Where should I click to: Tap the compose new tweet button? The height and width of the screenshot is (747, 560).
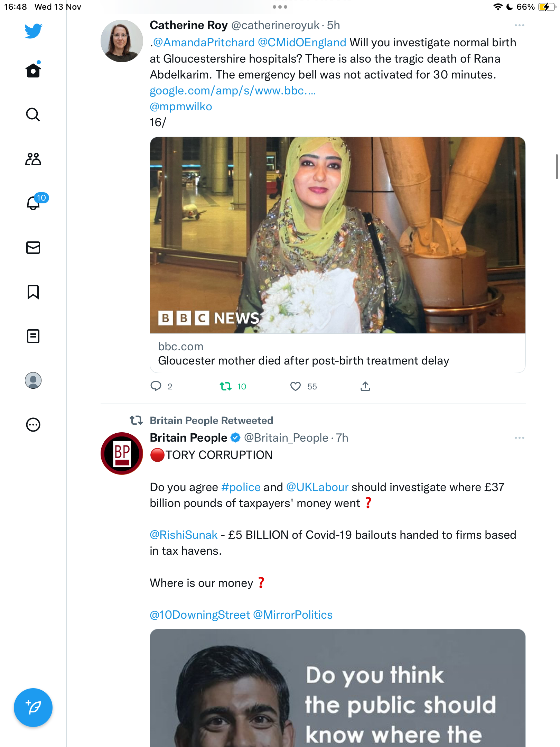point(33,708)
